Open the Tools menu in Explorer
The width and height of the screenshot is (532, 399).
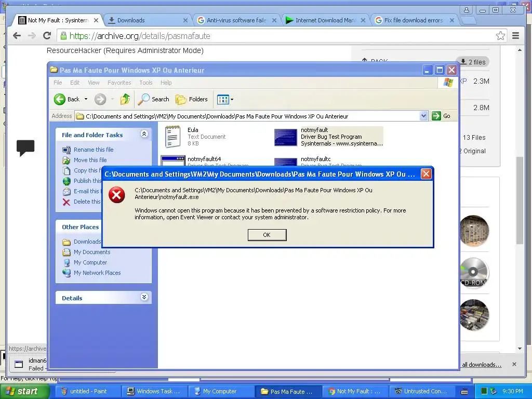pos(146,83)
